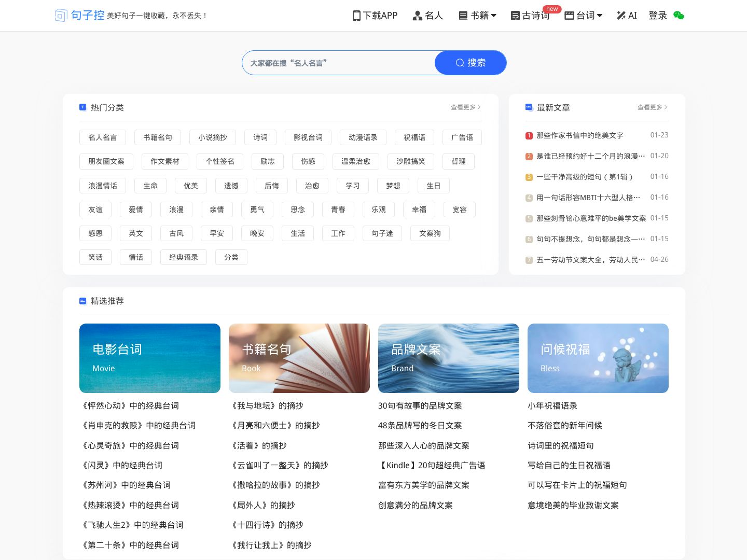Open the 古诗词 navigation item
The width and height of the screenshot is (747, 560).
[530, 16]
